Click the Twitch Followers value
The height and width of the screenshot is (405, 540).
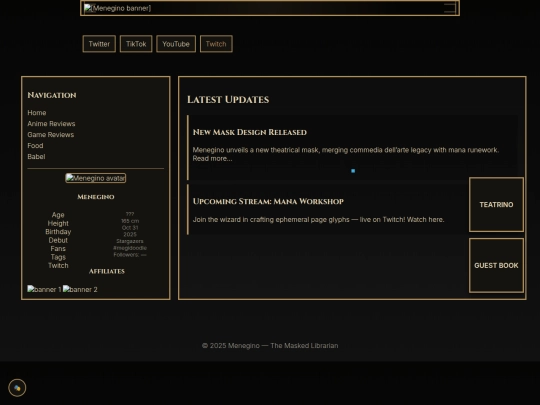[130, 255]
